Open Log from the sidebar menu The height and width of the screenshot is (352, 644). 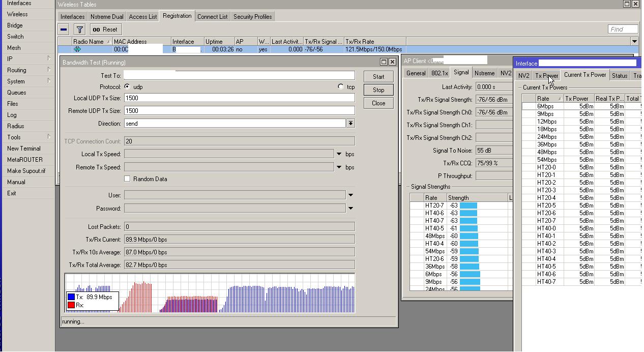click(27, 115)
